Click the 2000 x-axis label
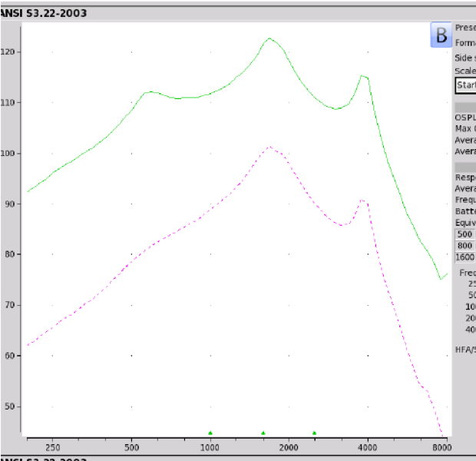The image size is (476, 461). [289, 447]
